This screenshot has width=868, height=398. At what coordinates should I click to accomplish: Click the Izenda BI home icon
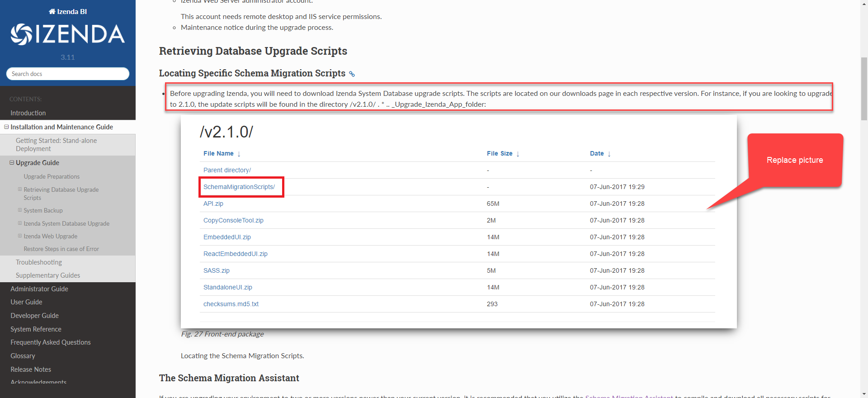[52, 12]
